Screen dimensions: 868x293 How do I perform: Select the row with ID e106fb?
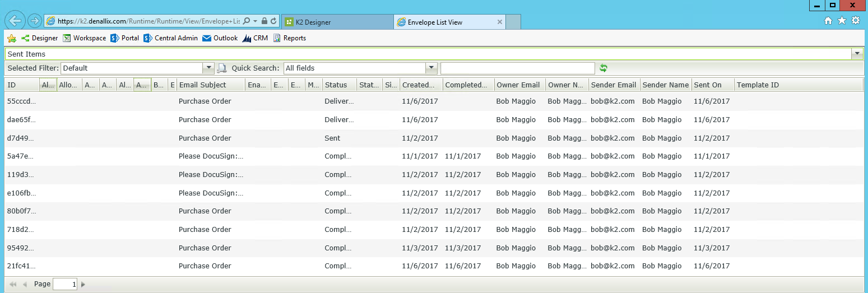click(434, 193)
